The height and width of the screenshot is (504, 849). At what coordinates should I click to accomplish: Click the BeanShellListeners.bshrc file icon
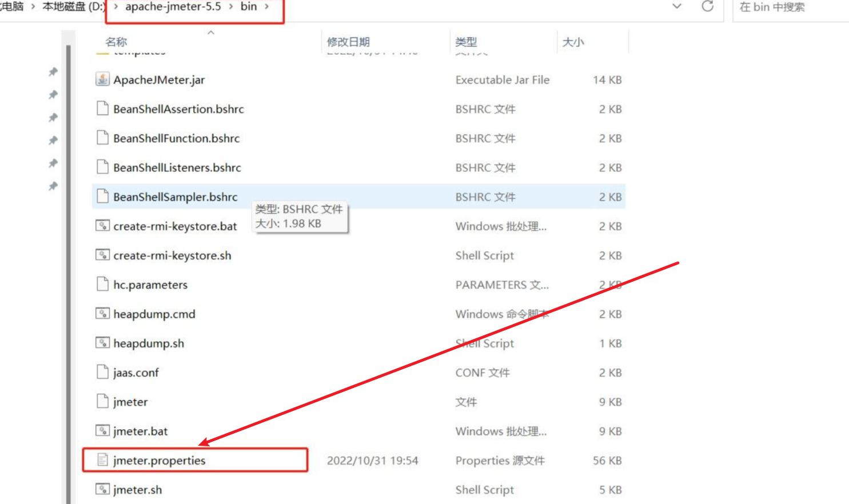[x=102, y=167]
